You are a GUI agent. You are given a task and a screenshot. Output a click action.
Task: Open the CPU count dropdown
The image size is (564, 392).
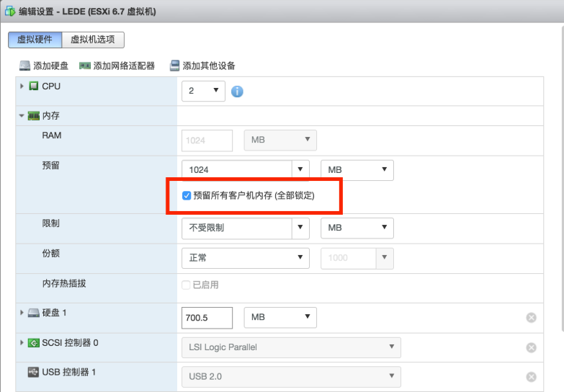click(x=204, y=91)
